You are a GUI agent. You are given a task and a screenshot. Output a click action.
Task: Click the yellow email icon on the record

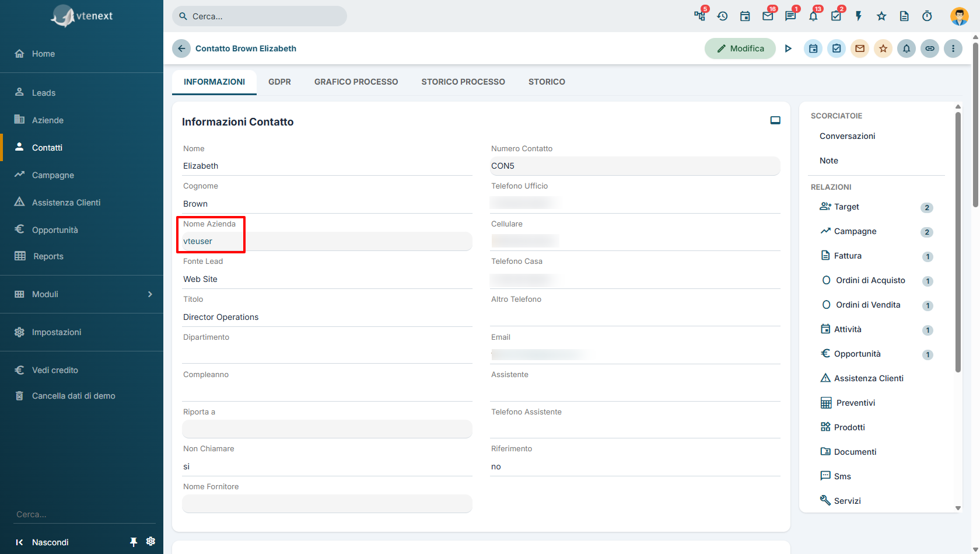point(860,48)
